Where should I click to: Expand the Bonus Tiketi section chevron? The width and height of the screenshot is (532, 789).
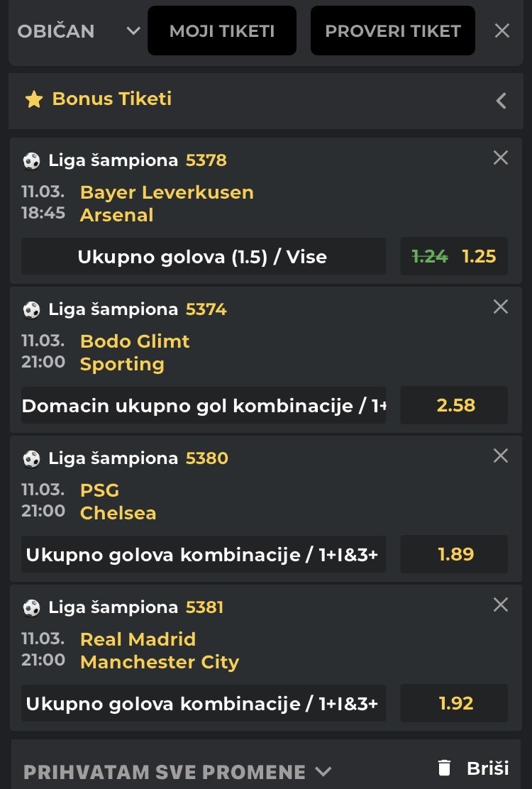[501, 101]
